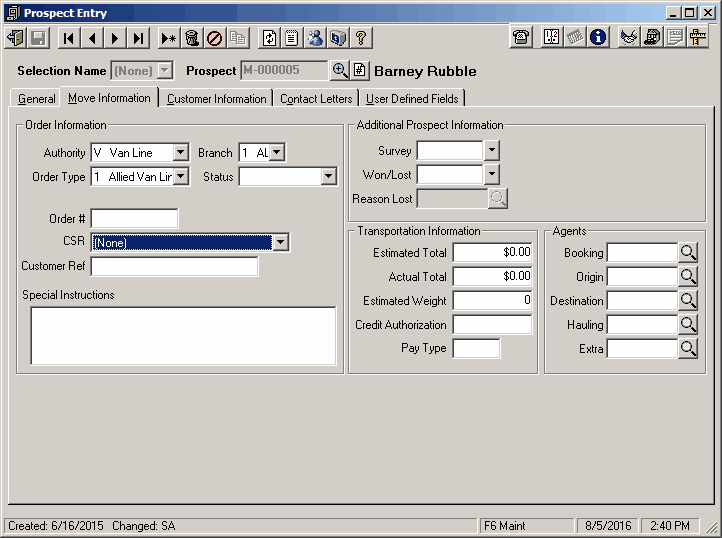
Task: Click the calendar icon in toolbar
Action: coord(575,37)
